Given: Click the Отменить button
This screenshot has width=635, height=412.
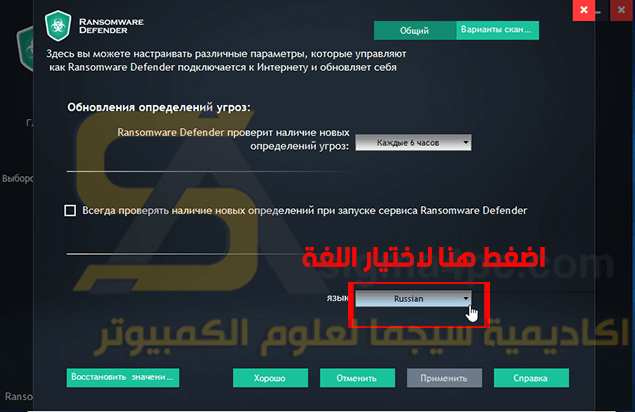Looking at the screenshot, I should point(357,378).
